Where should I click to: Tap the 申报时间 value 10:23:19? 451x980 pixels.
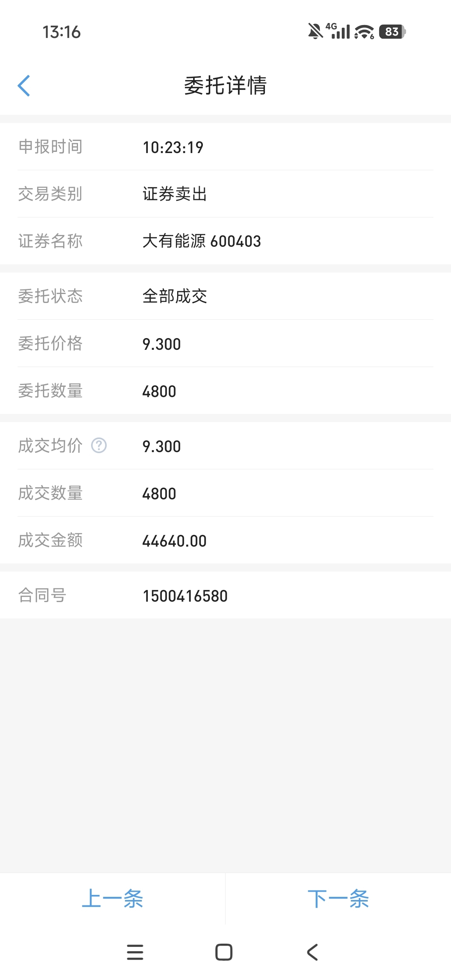pyautogui.click(x=173, y=148)
